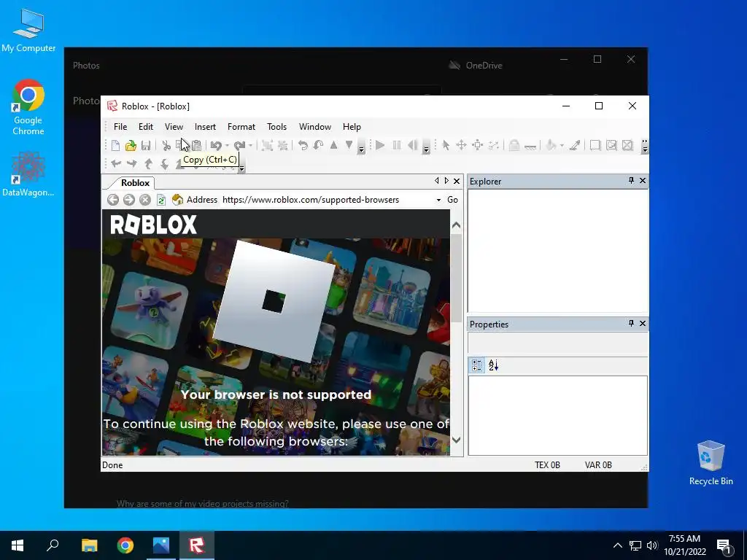Select the Roblox document tab
Viewport: 747px width, 560px height.
[135, 183]
